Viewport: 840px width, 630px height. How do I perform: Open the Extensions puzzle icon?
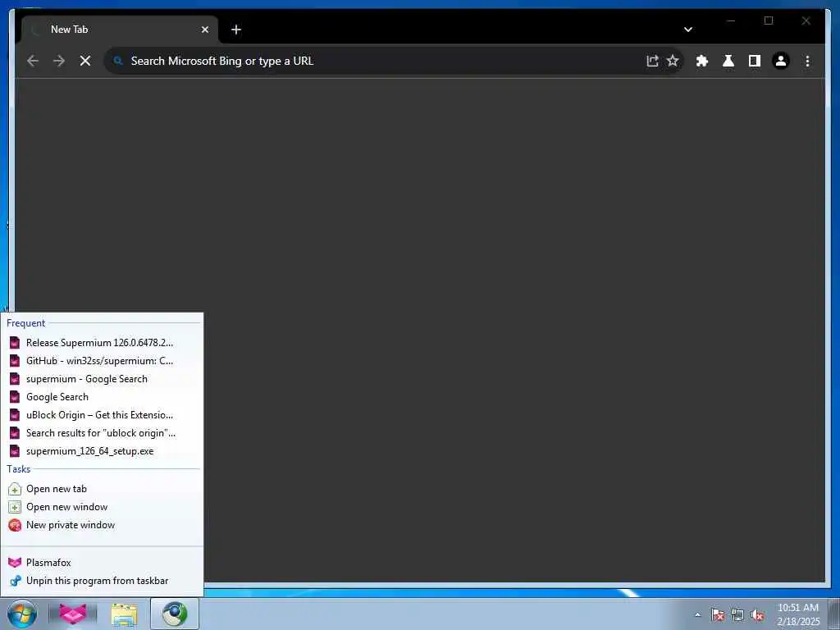(702, 61)
